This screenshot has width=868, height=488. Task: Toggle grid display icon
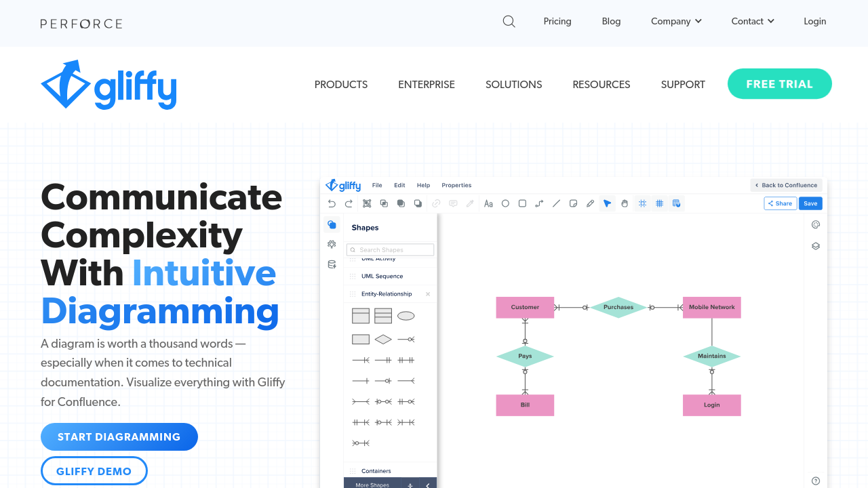[x=659, y=203]
